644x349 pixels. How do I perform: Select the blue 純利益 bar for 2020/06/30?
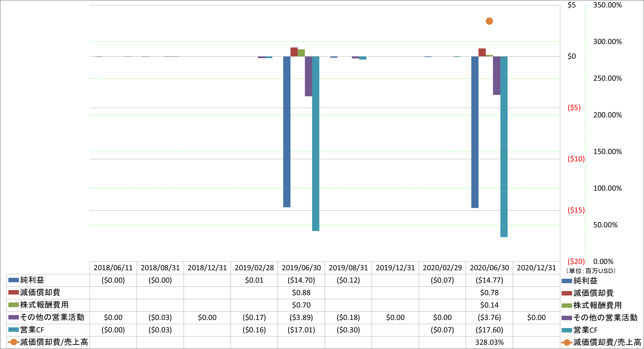click(x=475, y=132)
